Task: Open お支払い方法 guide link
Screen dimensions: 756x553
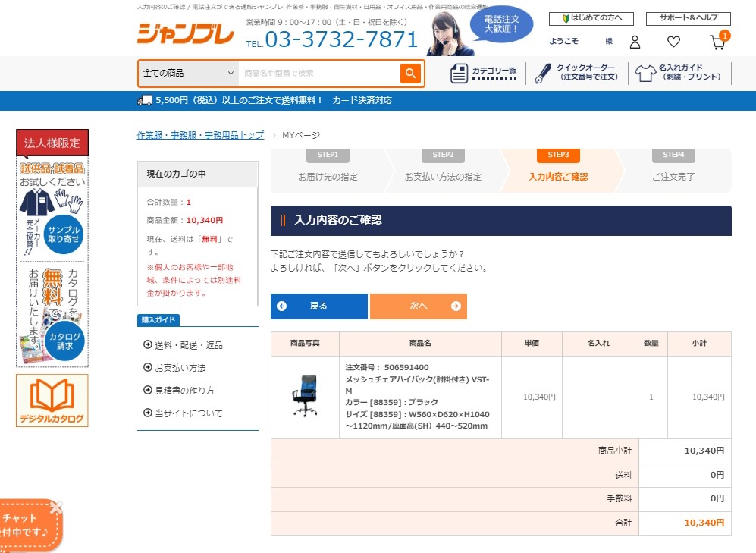Action: point(180,368)
